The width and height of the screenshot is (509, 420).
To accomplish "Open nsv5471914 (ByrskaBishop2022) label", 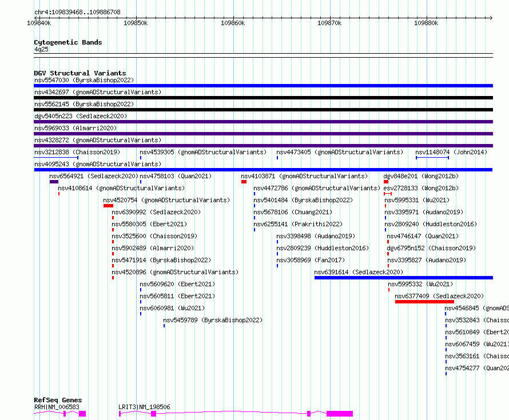I will (x=161, y=260).
